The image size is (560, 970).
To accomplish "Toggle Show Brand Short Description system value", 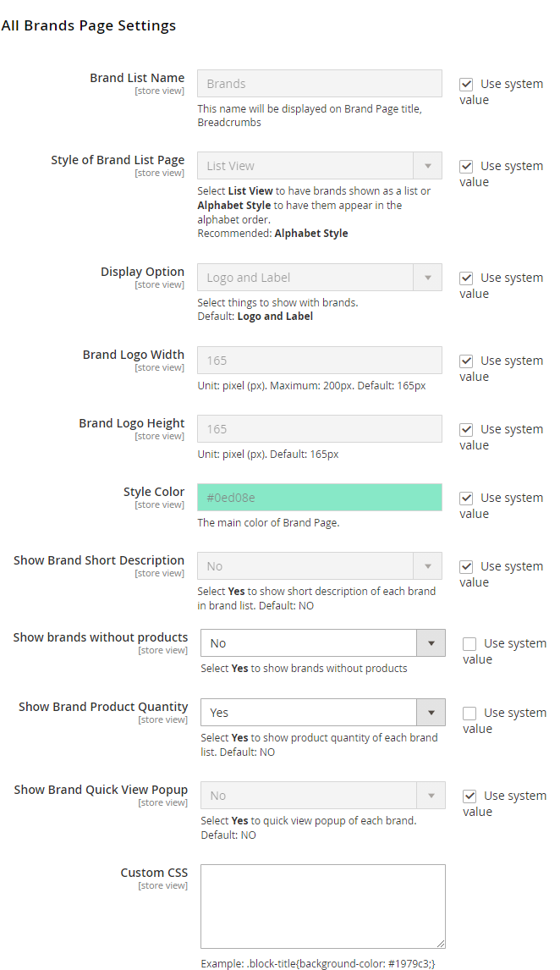I will (x=466, y=567).
